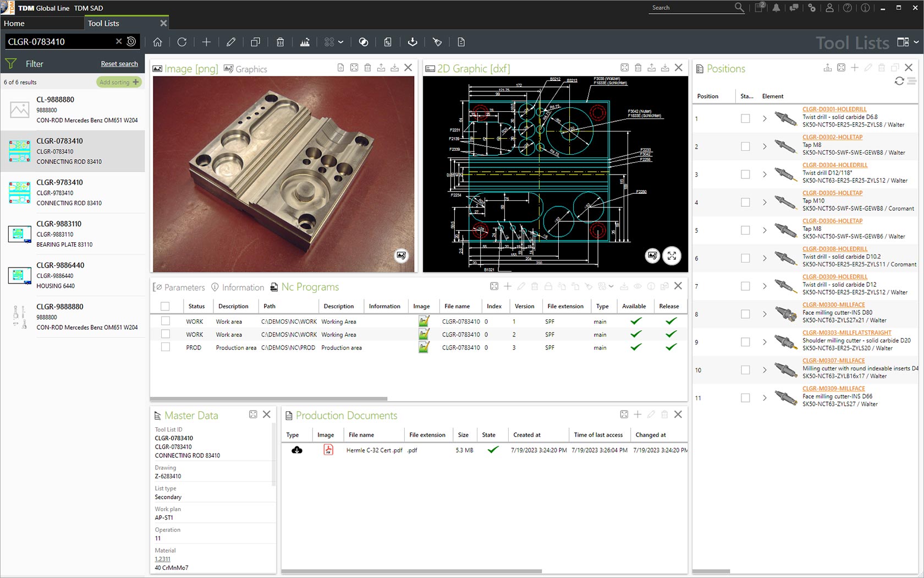This screenshot has width=924, height=578.
Task: Click the trash delete icon in main toolbar
Action: (x=280, y=42)
